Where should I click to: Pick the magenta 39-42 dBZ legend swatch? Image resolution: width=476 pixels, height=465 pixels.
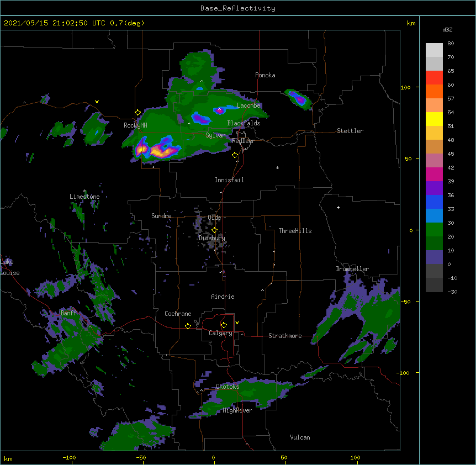point(434,174)
